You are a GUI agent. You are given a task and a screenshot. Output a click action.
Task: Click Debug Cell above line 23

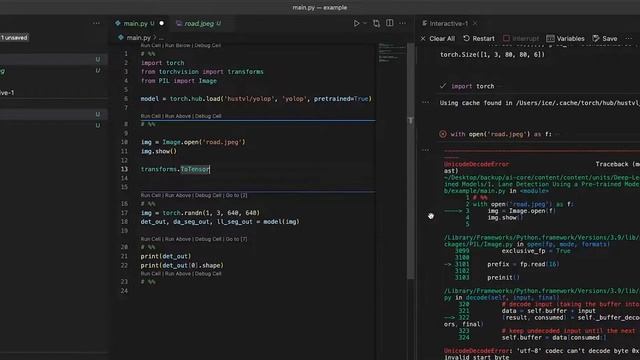[x=208, y=274]
